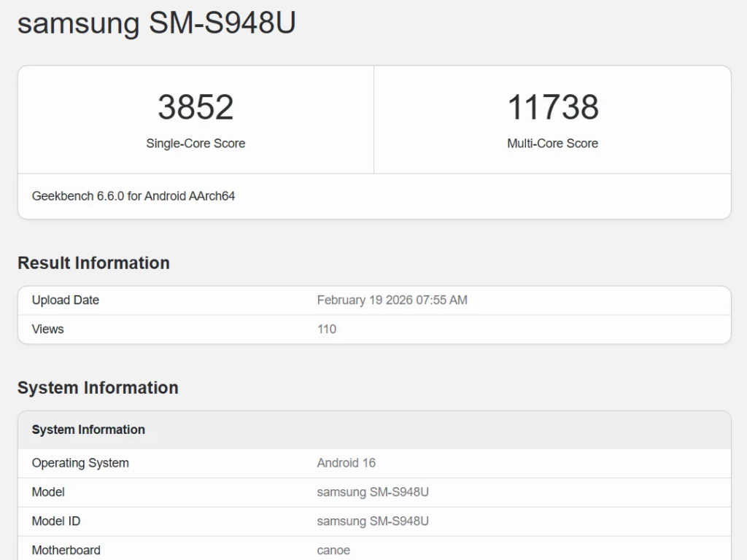
Task: Select the Multi-Core Score value 11738
Action: click(x=552, y=108)
